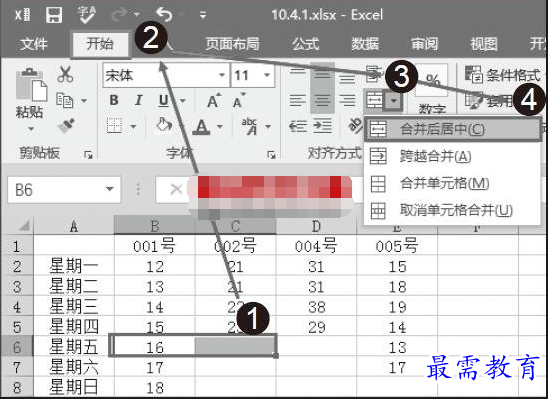Image resolution: width=548 pixels, height=399 pixels.
Task: Click the formula bar cancel X button
Action: click(x=175, y=189)
